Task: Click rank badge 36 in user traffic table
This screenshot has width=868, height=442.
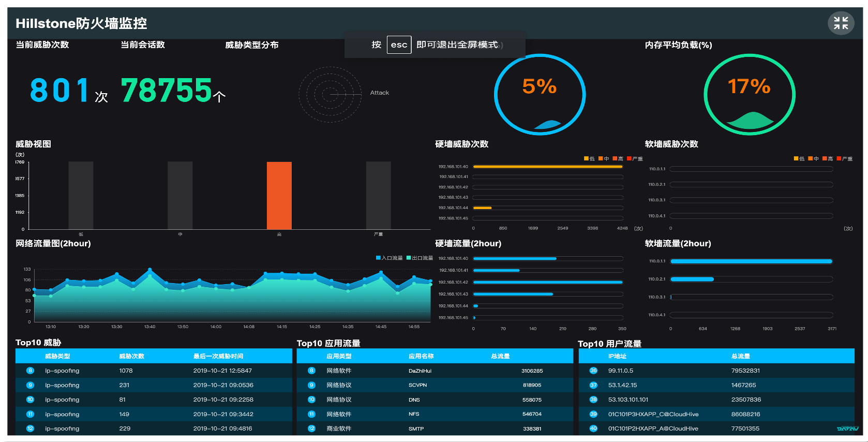Action: tap(593, 371)
